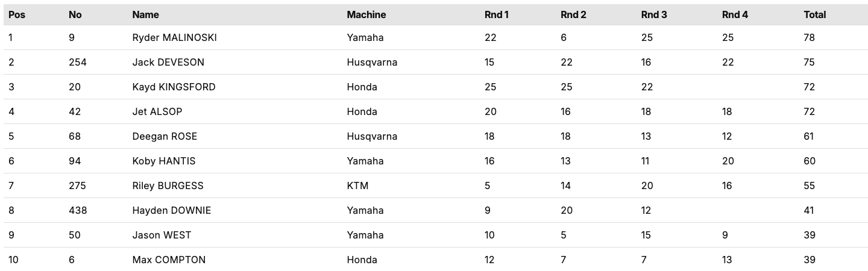
Task: Click total points 78 for Malinoski
Action: (809, 37)
